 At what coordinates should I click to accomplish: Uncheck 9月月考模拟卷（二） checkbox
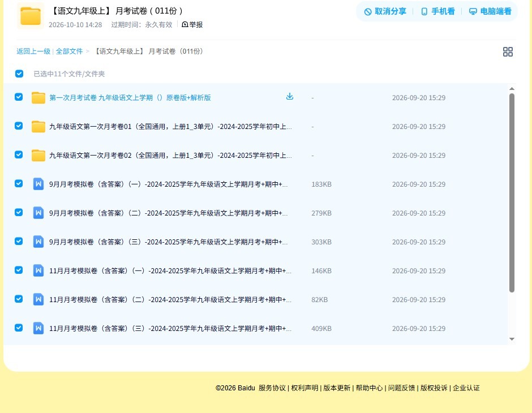(x=19, y=212)
